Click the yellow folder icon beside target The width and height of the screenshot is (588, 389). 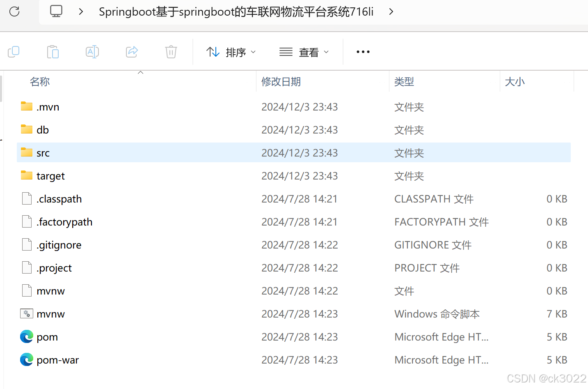[x=26, y=175]
